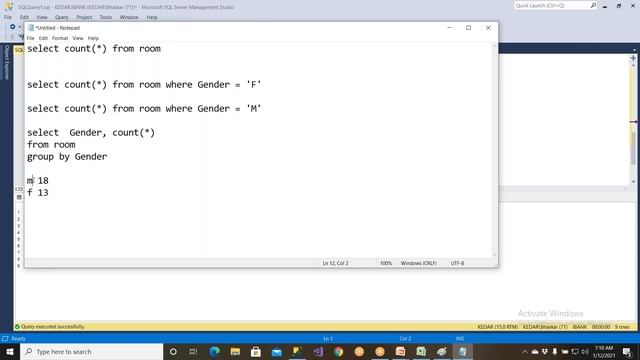Open Cortana circle icon on taskbar
This screenshot has height=360, width=640.
click(173, 351)
